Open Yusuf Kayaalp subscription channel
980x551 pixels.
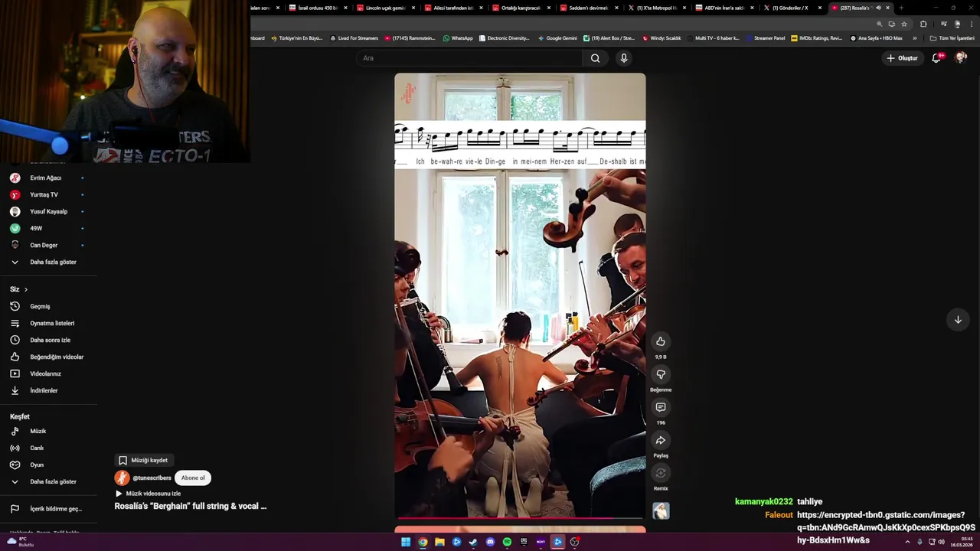tap(48, 211)
